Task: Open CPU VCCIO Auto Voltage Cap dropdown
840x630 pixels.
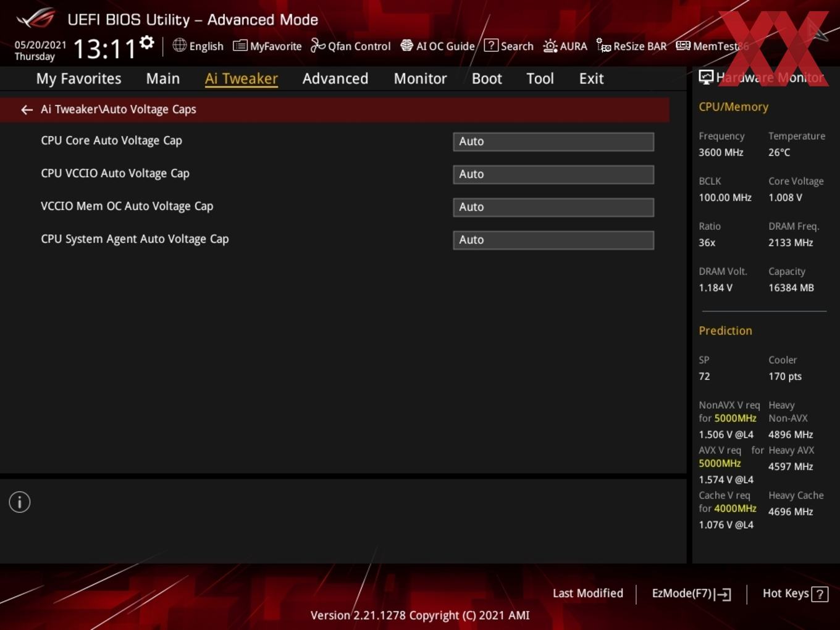Action: tap(553, 174)
